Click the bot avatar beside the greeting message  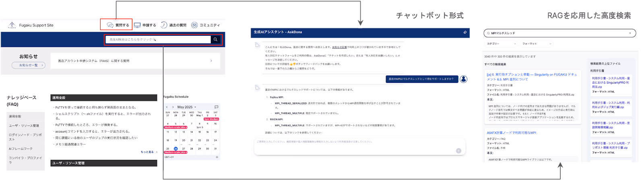(258, 45)
